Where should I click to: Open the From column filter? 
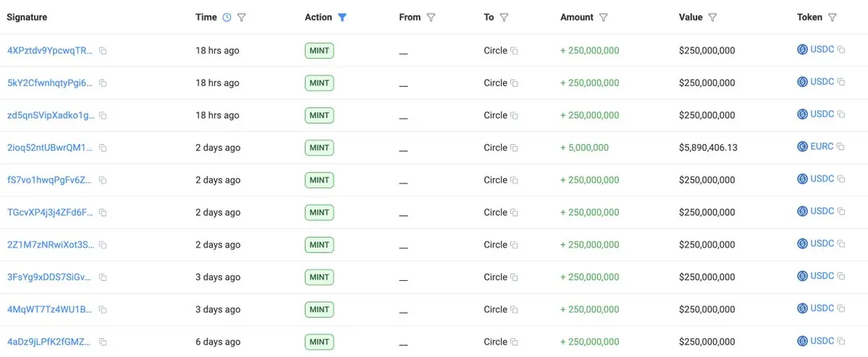coord(431,17)
